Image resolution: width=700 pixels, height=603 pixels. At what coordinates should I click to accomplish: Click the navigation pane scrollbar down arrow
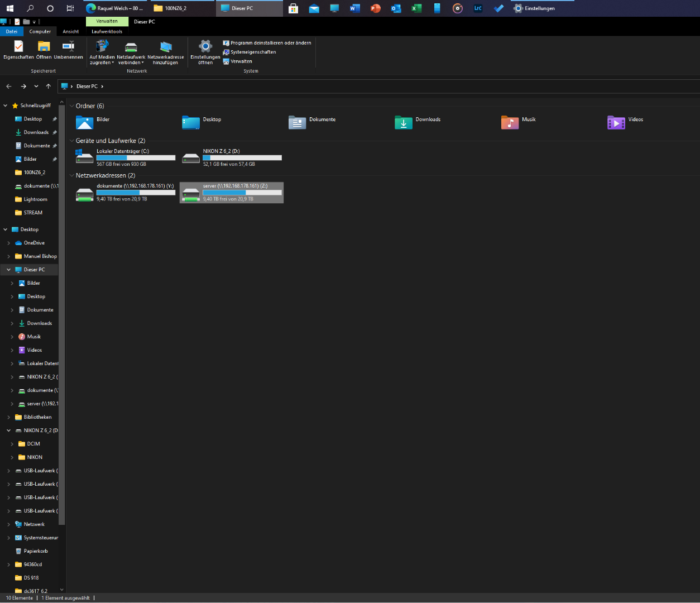click(62, 589)
